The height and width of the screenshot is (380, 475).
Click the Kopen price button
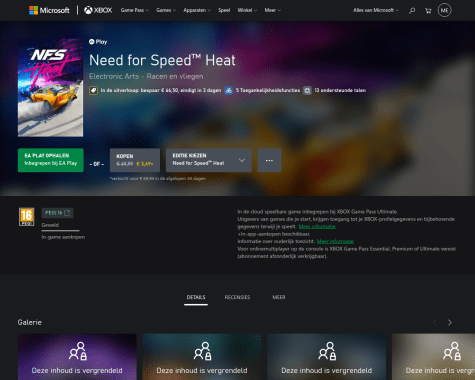click(x=135, y=160)
